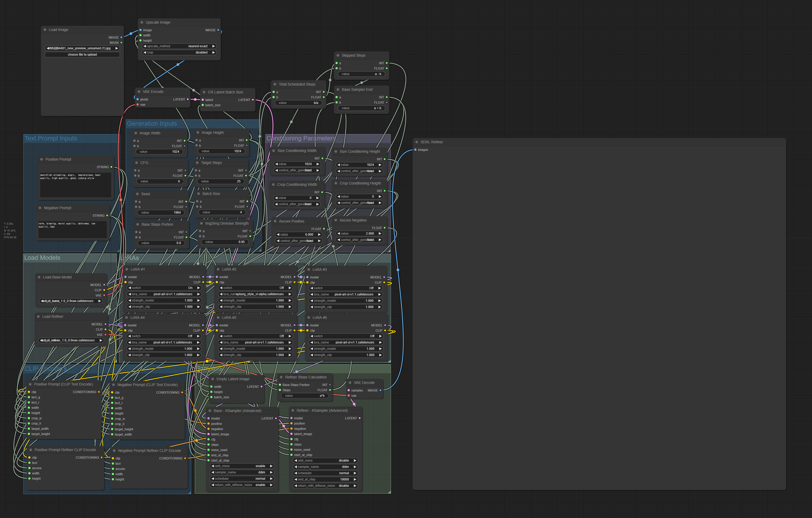Open the Load Image filename selector
This screenshot has width=812, height=518.
pos(82,48)
